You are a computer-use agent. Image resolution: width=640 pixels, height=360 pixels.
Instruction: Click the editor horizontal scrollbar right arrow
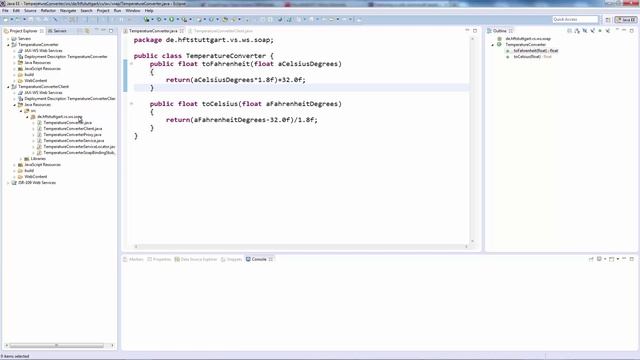click(466, 247)
